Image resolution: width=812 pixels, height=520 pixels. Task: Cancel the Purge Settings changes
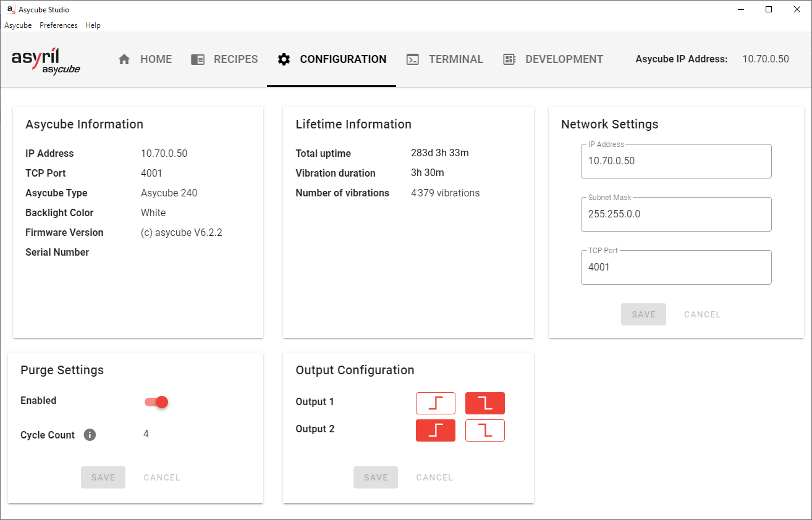[x=161, y=477]
